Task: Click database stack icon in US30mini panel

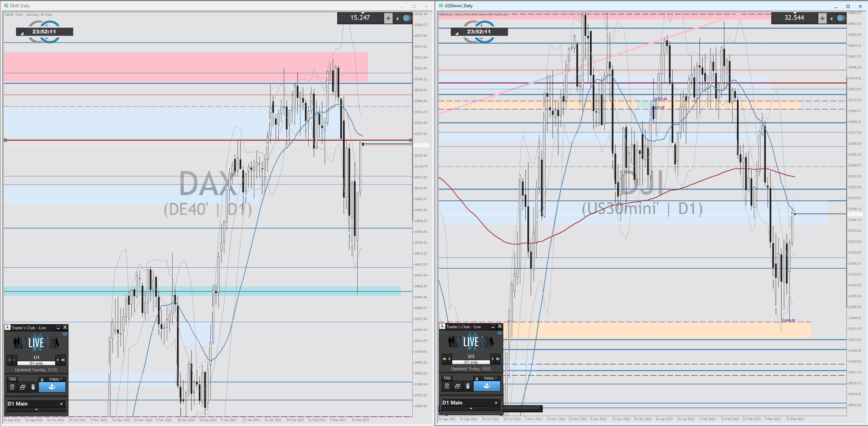Action: (468, 386)
